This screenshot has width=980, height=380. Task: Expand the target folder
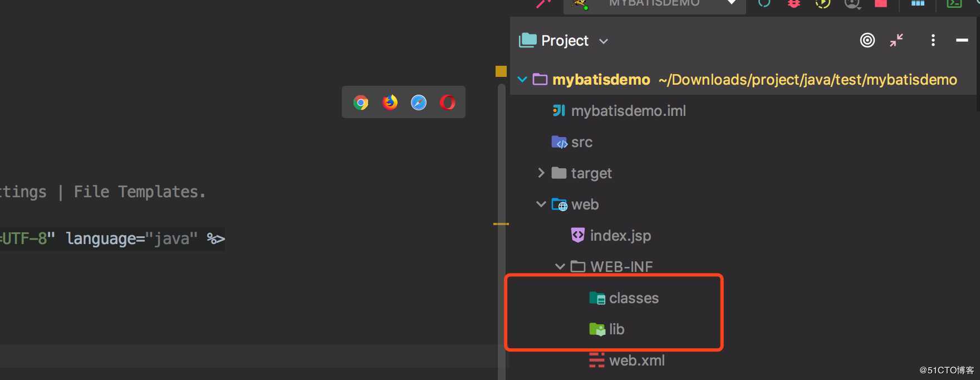541,173
